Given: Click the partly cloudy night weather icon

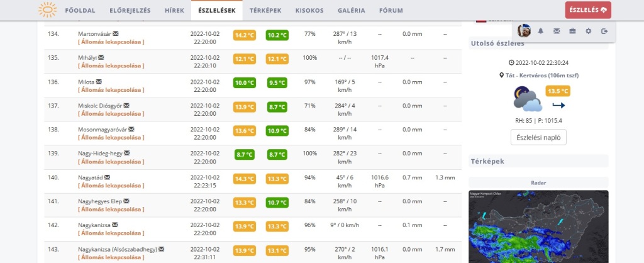Looking at the screenshot, I should point(527,100).
